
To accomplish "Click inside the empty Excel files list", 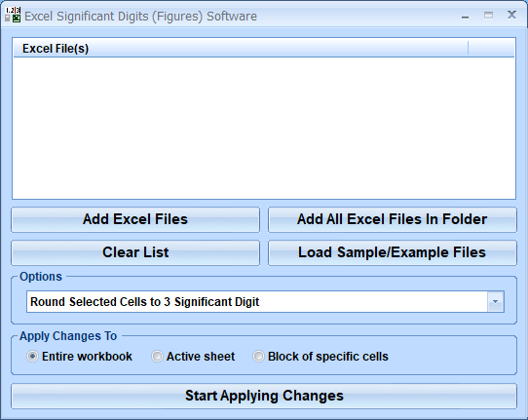I will [264, 128].
